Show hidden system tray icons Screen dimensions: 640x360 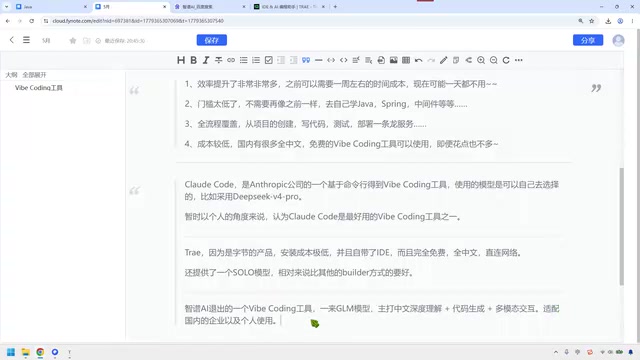[x=556, y=352]
